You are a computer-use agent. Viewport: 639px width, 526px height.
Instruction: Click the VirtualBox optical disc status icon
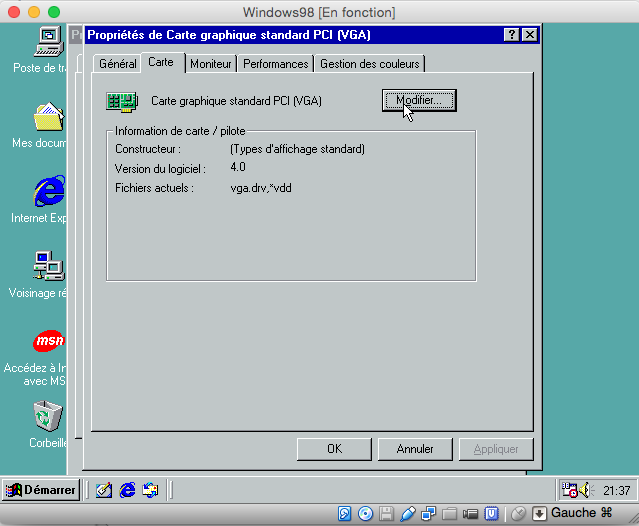(x=365, y=514)
